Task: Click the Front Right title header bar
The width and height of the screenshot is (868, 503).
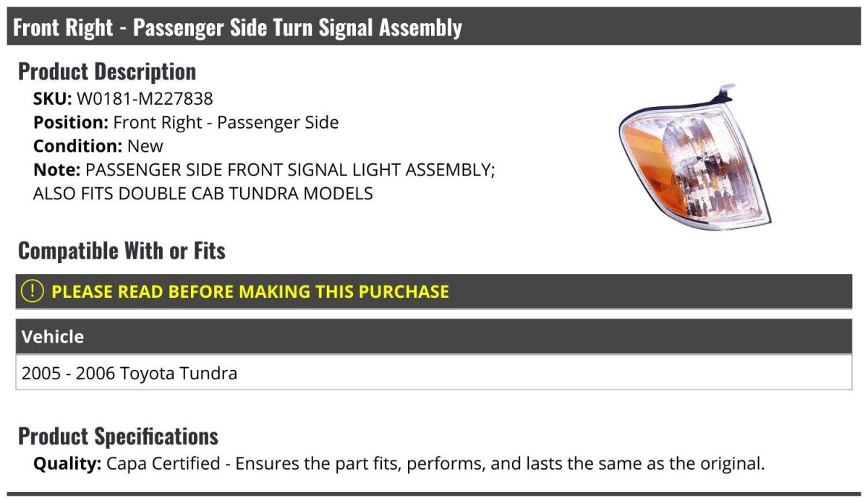Action: [237, 27]
